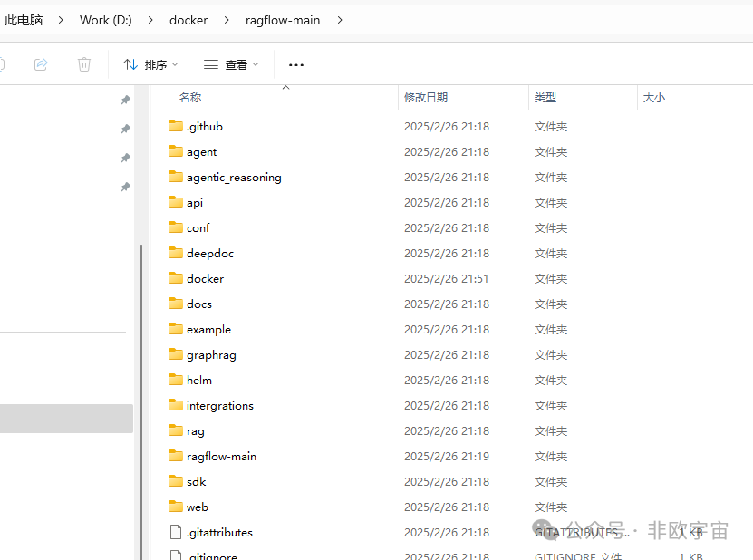Click the agentic_reasoning name text
753x560 pixels.
pyautogui.click(x=234, y=178)
